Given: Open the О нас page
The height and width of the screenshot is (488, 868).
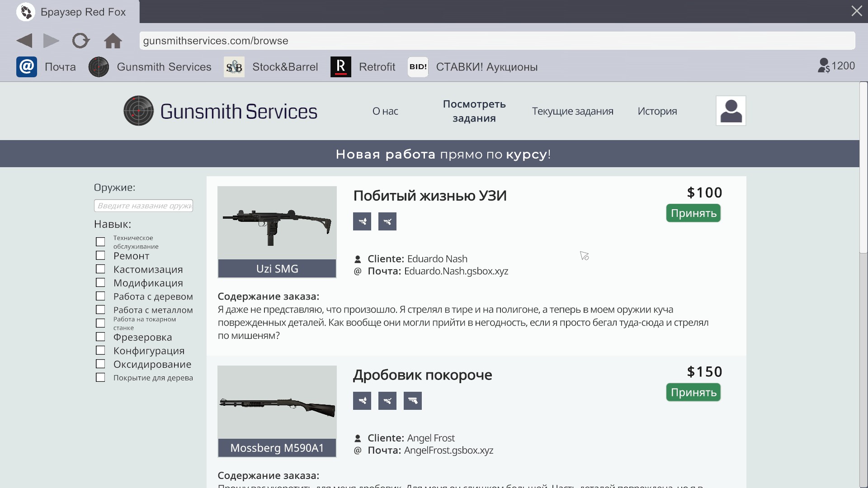Looking at the screenshot, I should 385,111.
